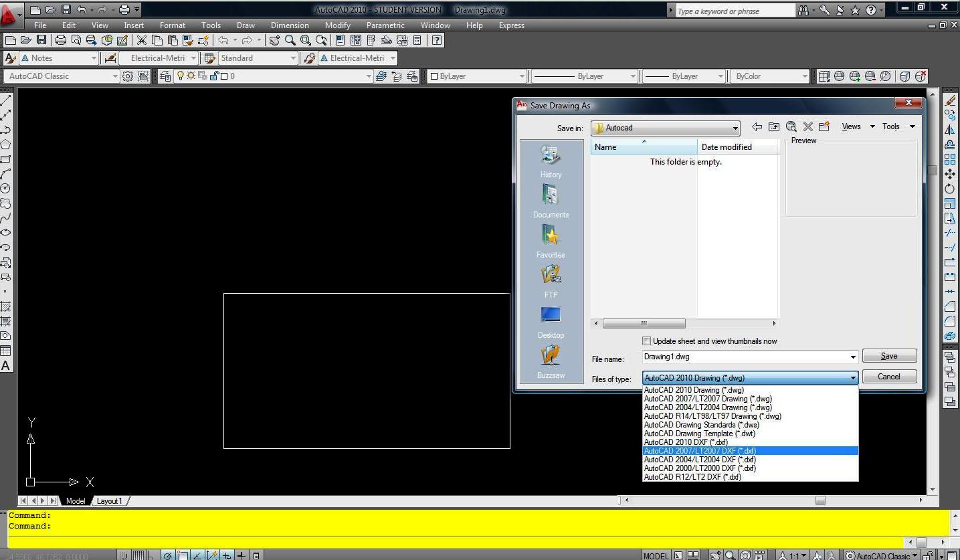This screenshot has width=960, height=560.
Task: Toggle Polar Tracking in the status bar
Action: [x=168, y=555]
